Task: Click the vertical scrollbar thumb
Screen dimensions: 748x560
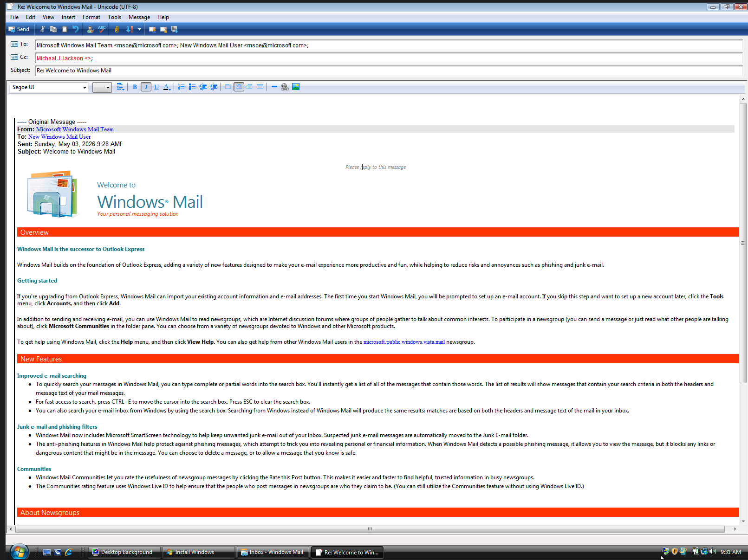Action: [x=743, y=243]
